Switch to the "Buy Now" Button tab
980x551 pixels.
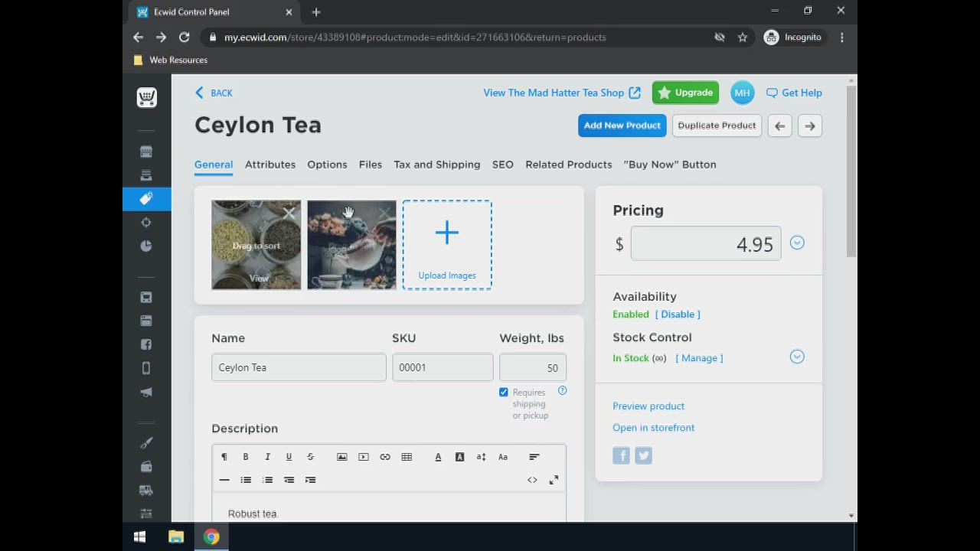coord(670,165)
